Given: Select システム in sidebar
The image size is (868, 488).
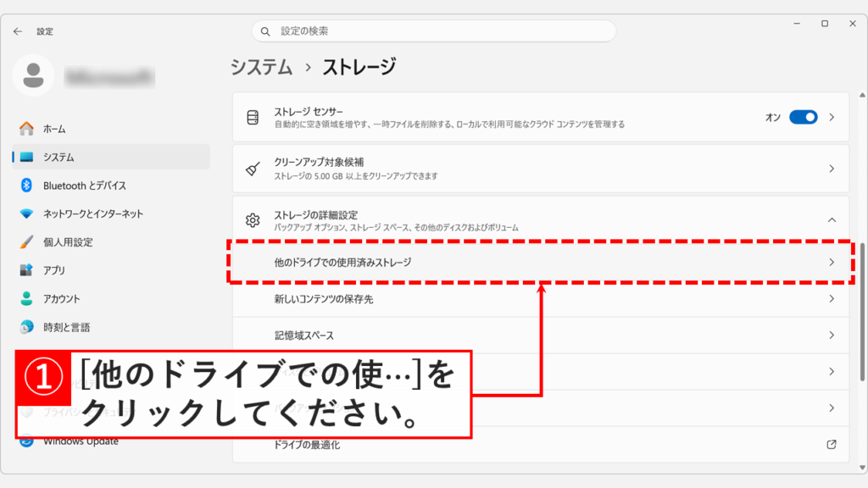Looking at the screenshot, I should pos(111,157).
